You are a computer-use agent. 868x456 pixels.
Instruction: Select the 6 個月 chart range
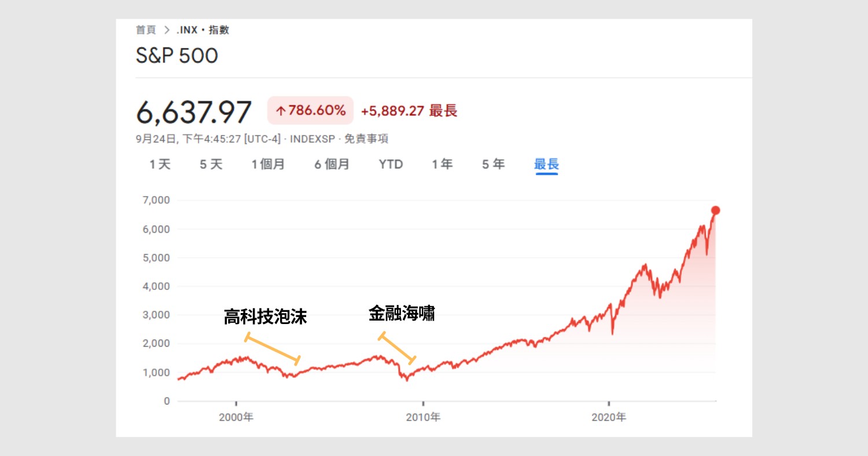pyautogui.click(x=332, y=164)
